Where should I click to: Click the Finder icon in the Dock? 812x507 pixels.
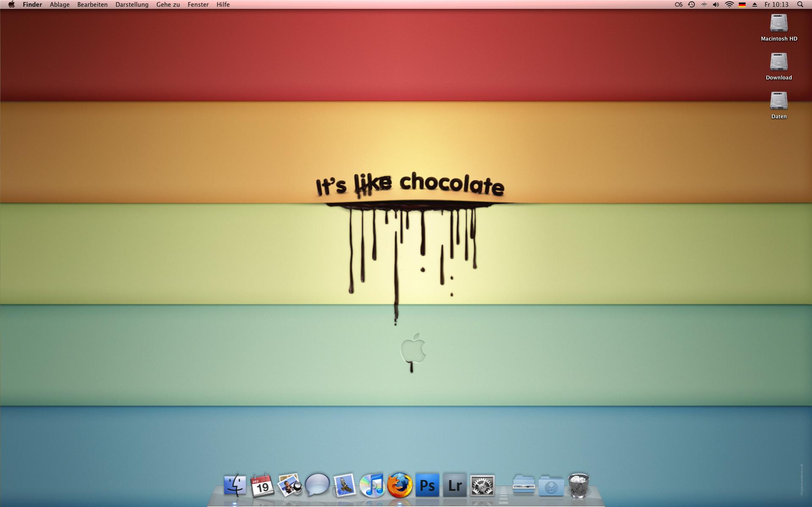pos(235,485)
